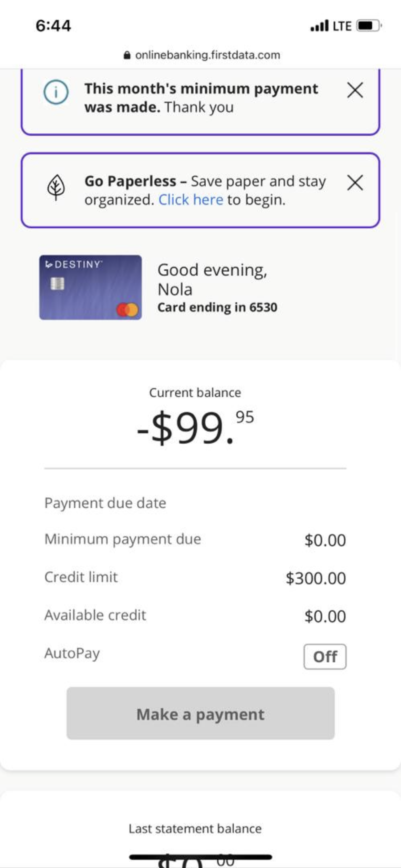This screenshot has height=868, width=401.
Task: Tap the cellular signal bars icon
Action: [x=319, y=26]
